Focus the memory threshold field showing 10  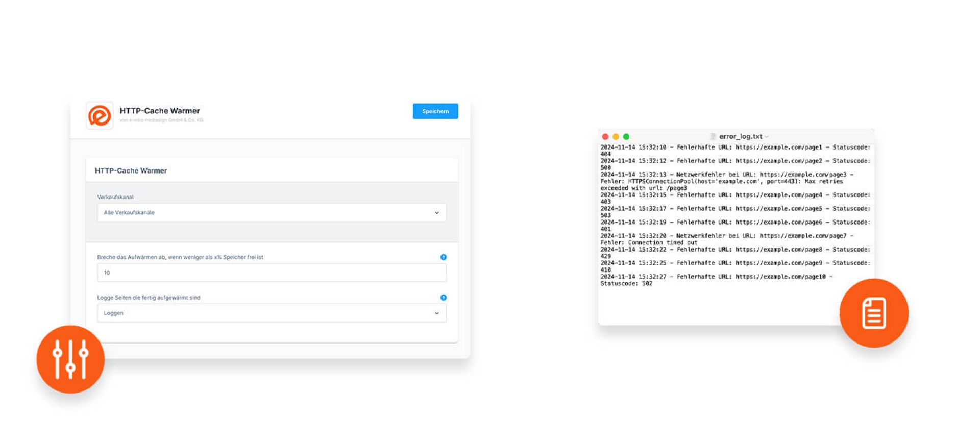272,273
